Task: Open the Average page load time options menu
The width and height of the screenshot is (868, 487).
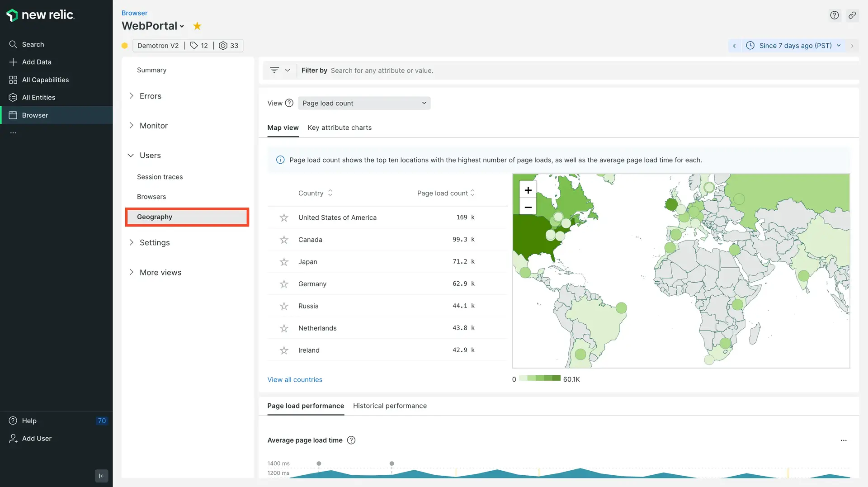Action: (843, 440)
